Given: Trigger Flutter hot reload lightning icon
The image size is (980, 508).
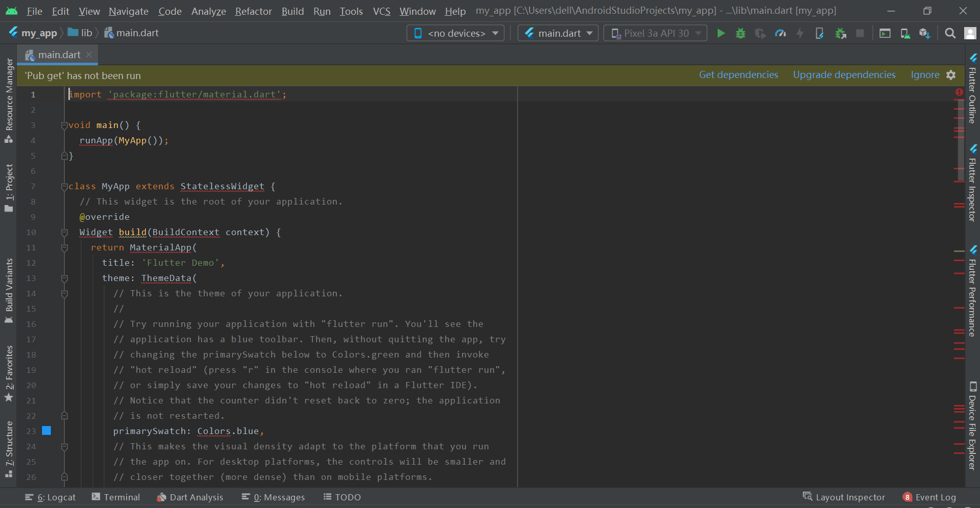Looking at the screenshot, I should coord(800,33).
